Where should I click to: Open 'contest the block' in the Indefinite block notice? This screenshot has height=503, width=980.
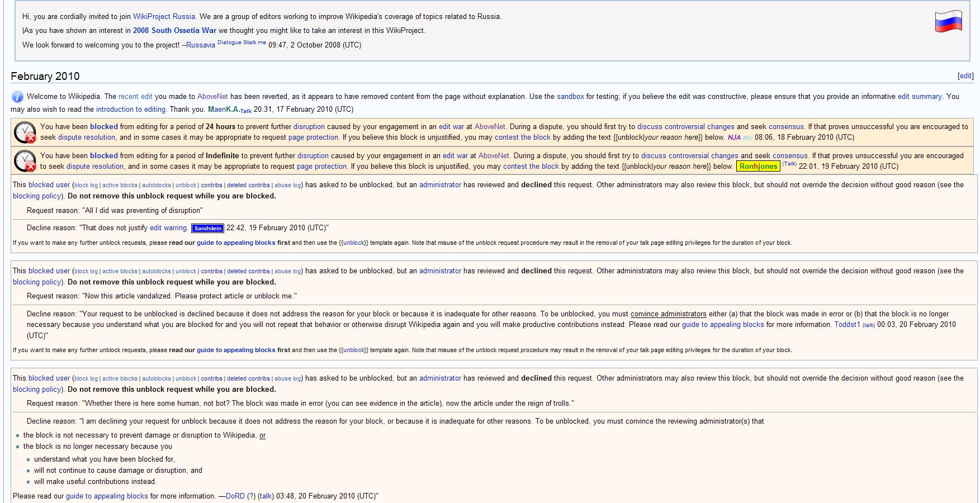coord(531,167)
